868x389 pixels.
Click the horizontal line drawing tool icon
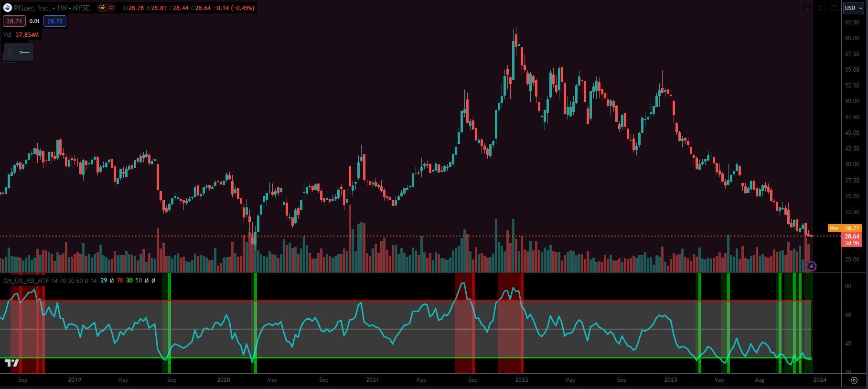point(25,52)
